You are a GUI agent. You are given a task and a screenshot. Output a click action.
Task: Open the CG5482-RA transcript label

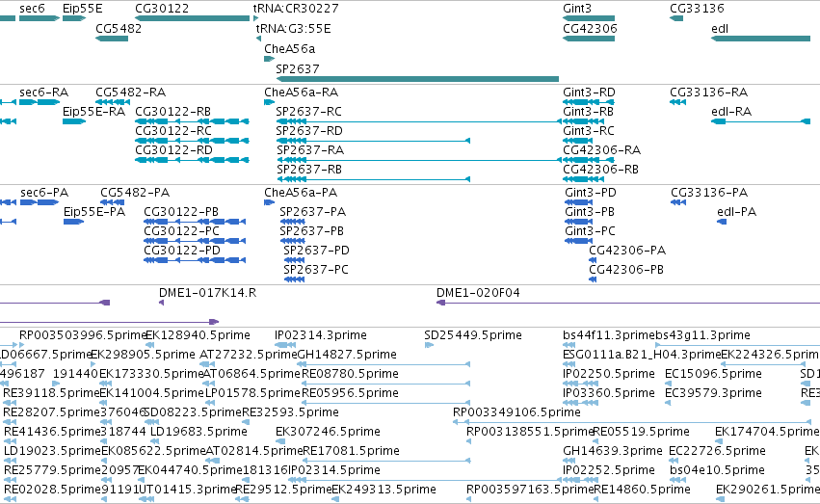pyautogui.click(x=130, y=93)
